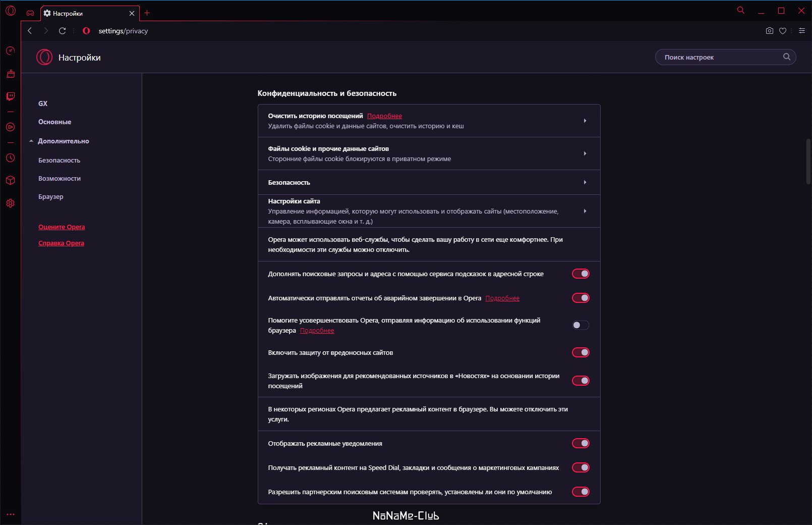The image size is (812, 525).
Task: Enable sending feature usage information
Action: (581, 325)
